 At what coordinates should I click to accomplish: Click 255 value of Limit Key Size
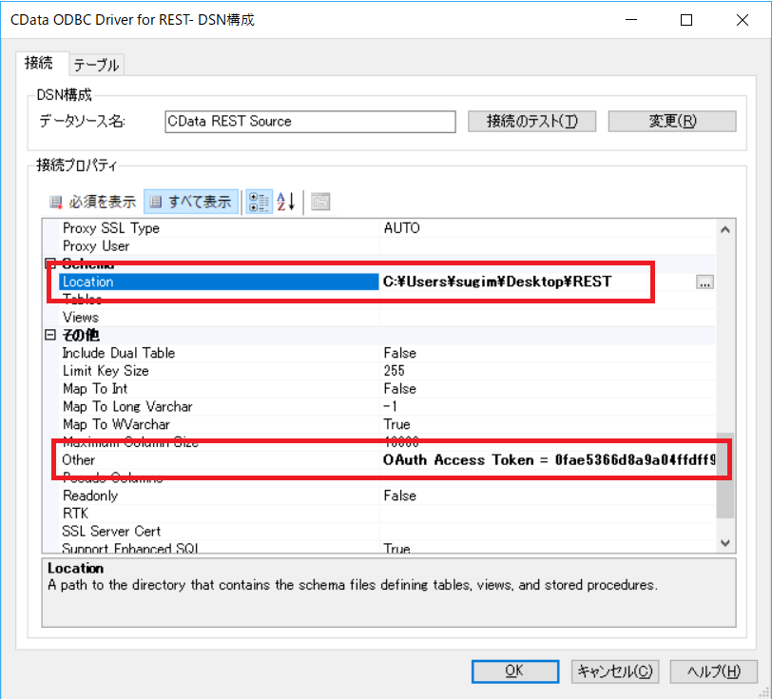pos(394,370)
